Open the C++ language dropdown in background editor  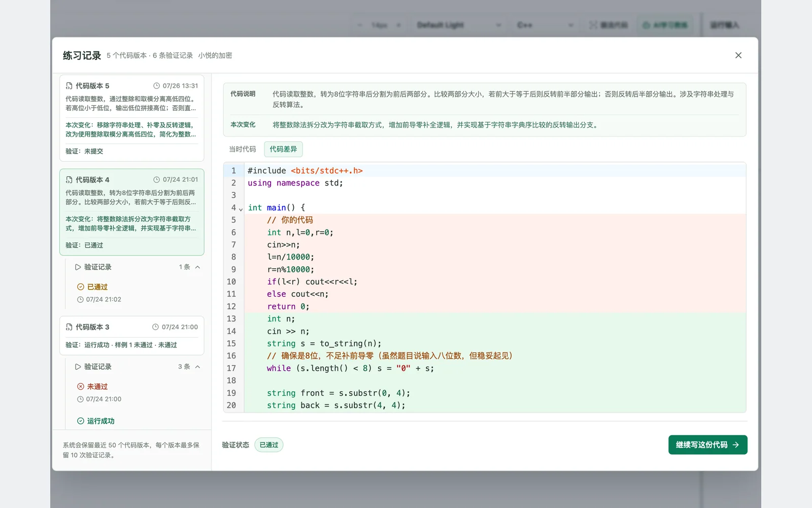pos(545,25)
